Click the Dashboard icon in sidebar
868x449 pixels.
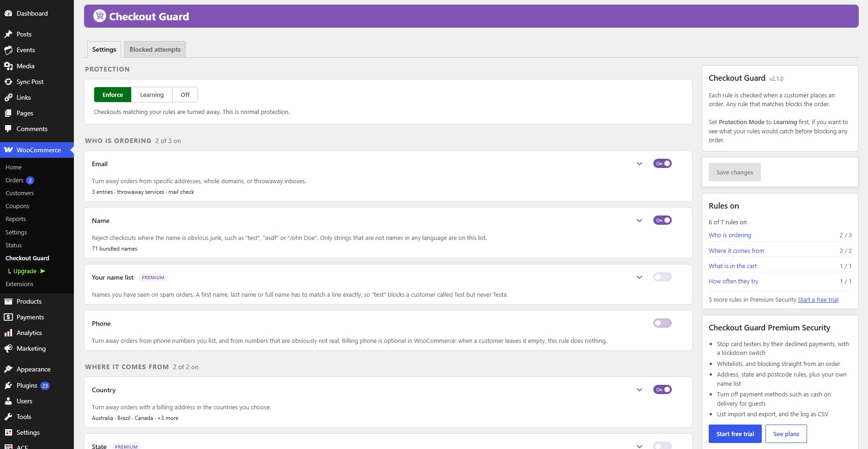(x=8, y=13)
